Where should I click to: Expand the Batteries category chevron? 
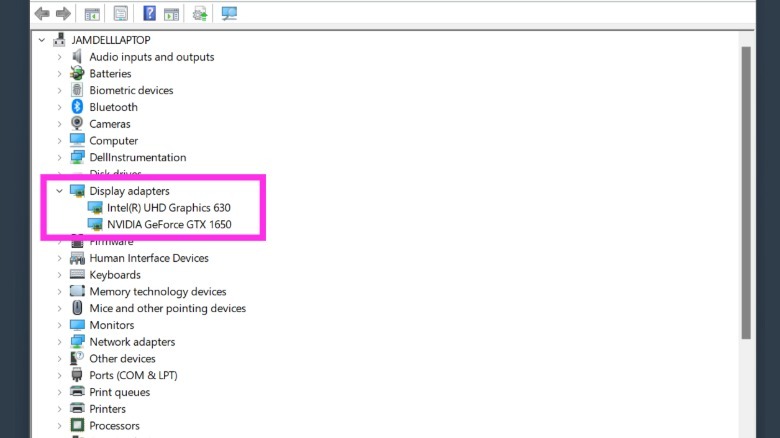pos(59,74)
